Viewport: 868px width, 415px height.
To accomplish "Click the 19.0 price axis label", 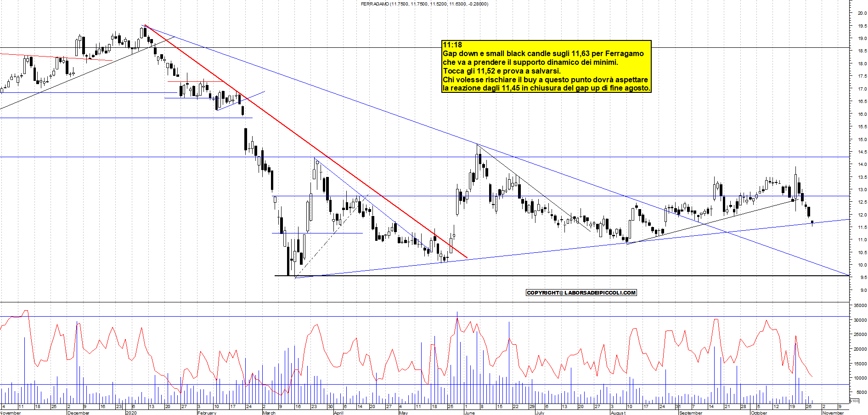I will [862, 39].
